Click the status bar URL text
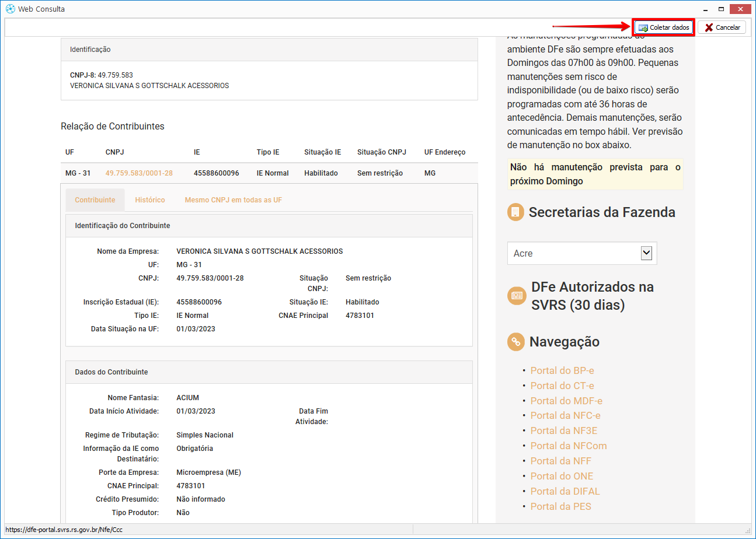Image resolution: width=756 pixels, height=539 pixels. (64, 530)
